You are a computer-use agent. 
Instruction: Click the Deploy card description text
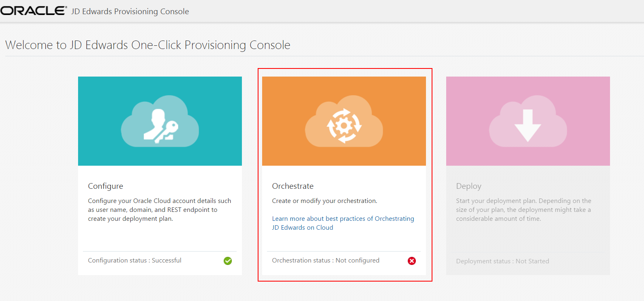pyautogui.click(x=523, y=210)
